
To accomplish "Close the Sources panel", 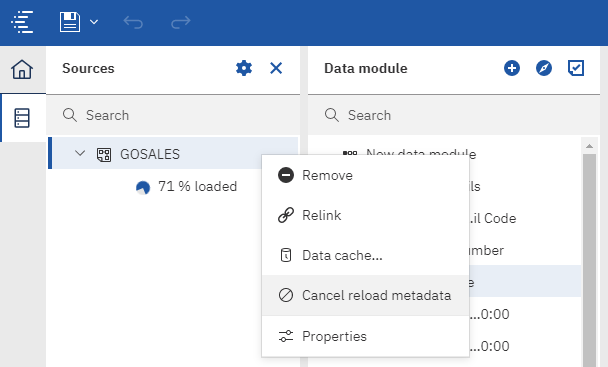I will 276,68.
